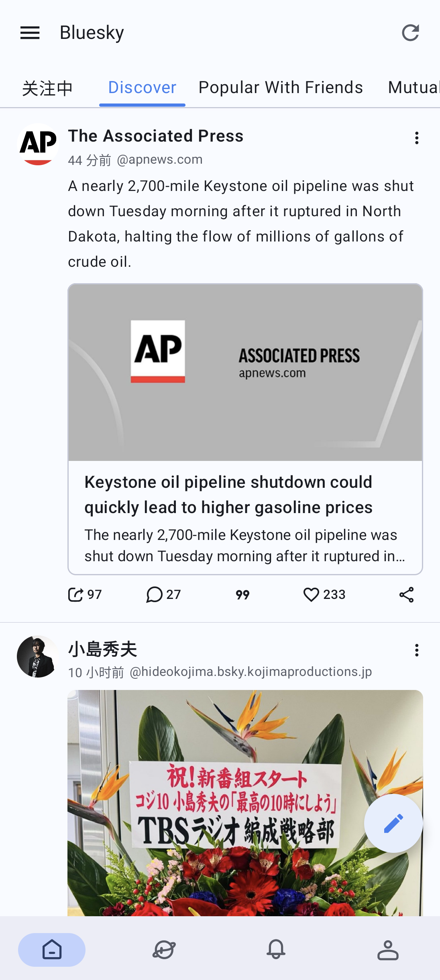Select the Discover feed tab

click(142, 87)
